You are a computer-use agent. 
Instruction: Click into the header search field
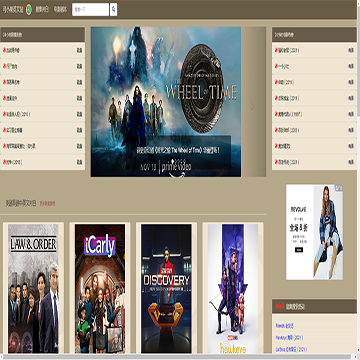click(x=90, y=9)
